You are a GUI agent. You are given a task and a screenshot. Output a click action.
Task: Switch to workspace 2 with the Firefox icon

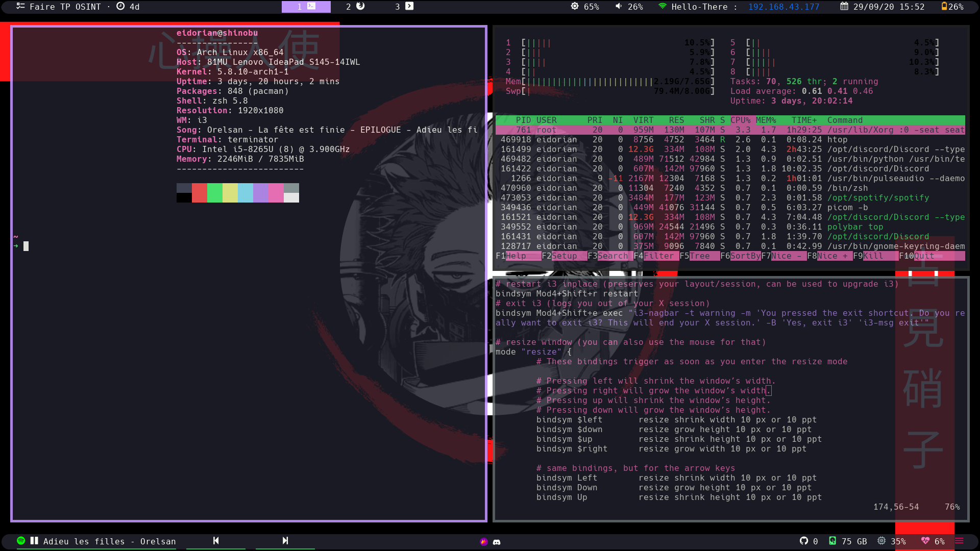[355, 7]
